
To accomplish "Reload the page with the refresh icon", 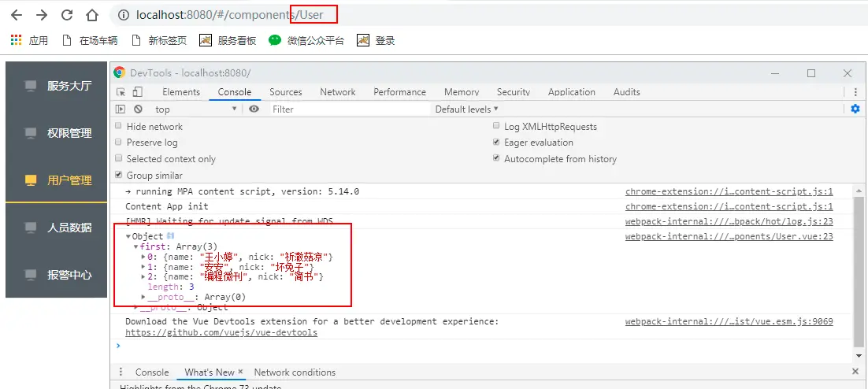I will click(x=67, y=15).
